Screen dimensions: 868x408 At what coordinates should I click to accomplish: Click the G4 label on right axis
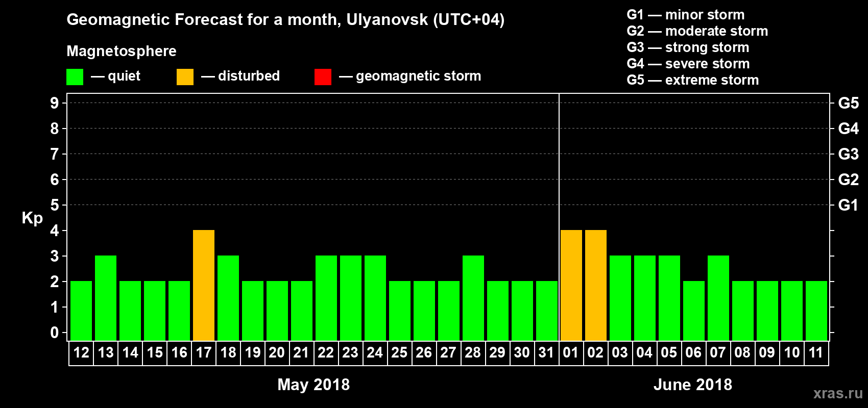tap(848, 129)
